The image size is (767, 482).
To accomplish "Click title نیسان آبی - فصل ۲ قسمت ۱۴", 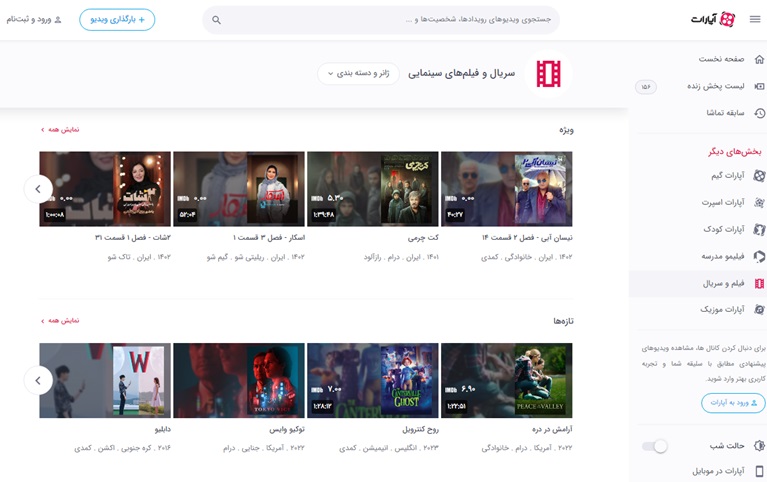I will click(527, 238).
